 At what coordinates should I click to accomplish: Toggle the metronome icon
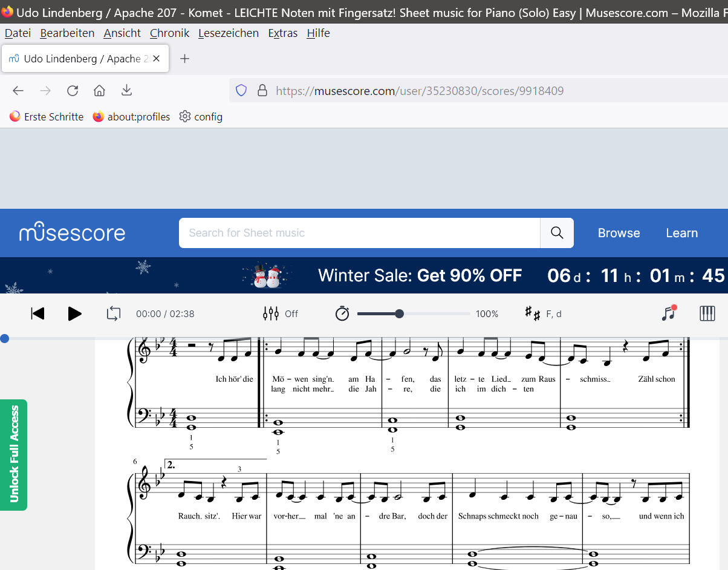[x=342, y=313]
